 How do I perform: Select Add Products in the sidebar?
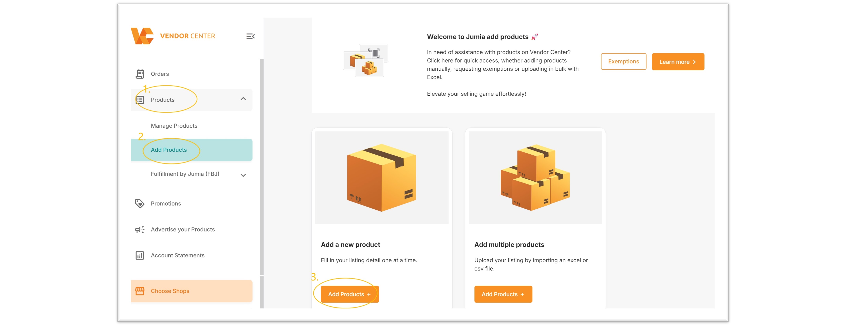click(169, 150)
